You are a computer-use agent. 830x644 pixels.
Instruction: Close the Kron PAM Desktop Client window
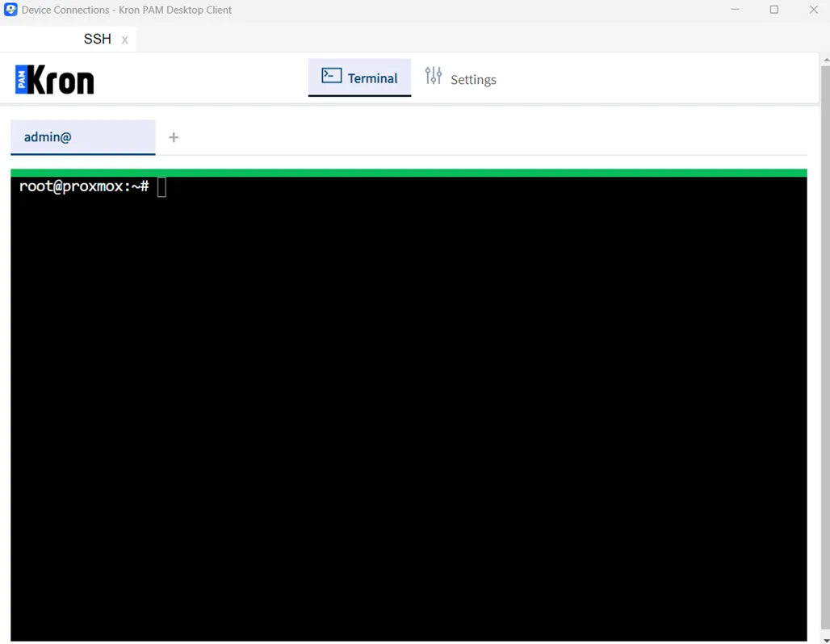coord(814,10)
